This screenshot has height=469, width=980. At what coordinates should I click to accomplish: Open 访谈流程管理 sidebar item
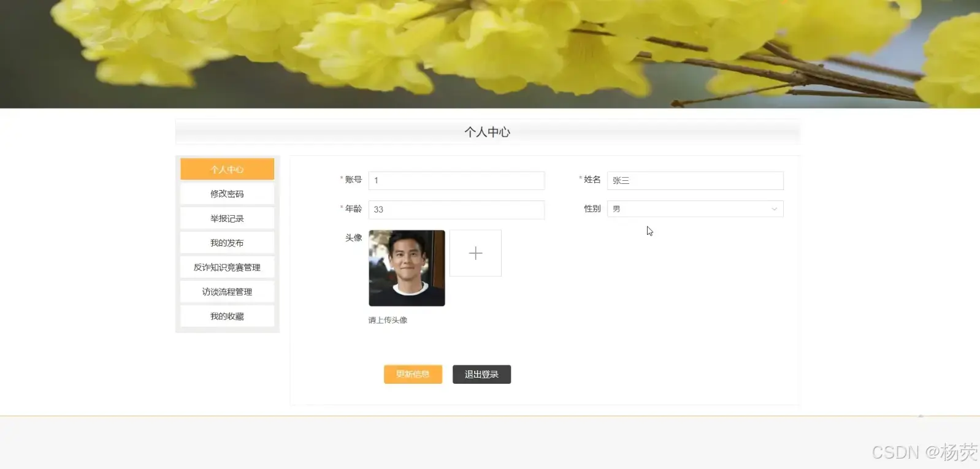[x=227, y=292]
